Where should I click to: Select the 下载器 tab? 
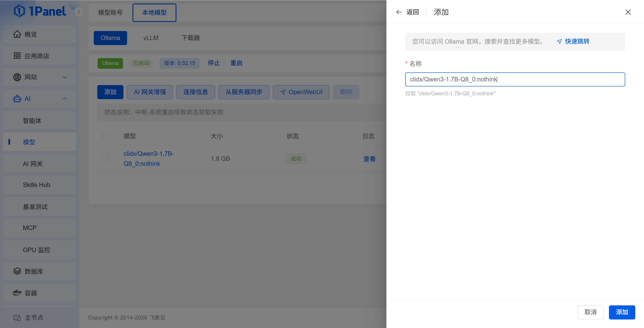[x=191, y=38]
